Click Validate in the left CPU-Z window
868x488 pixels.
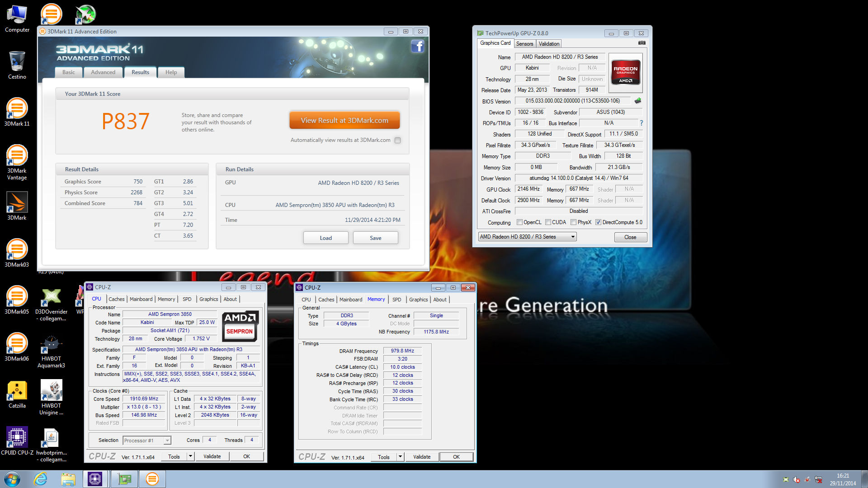[x=212, y=456]
